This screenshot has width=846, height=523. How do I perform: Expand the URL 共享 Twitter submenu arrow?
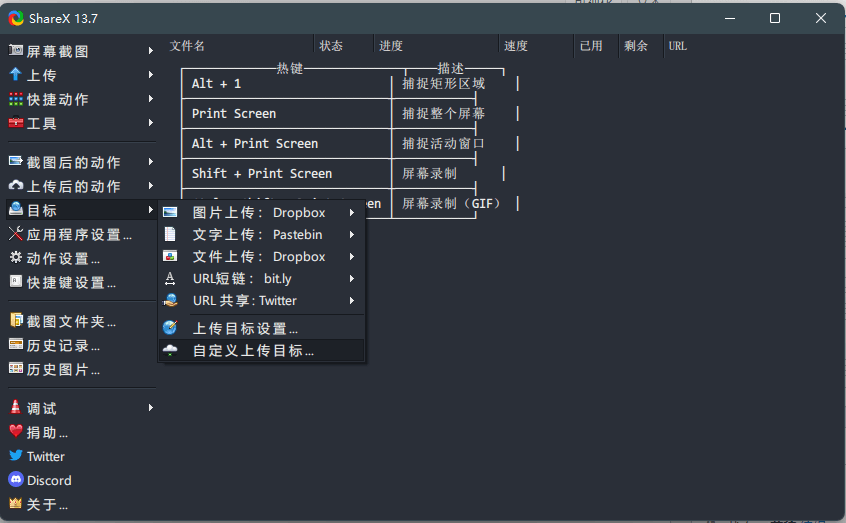[351, 301]
